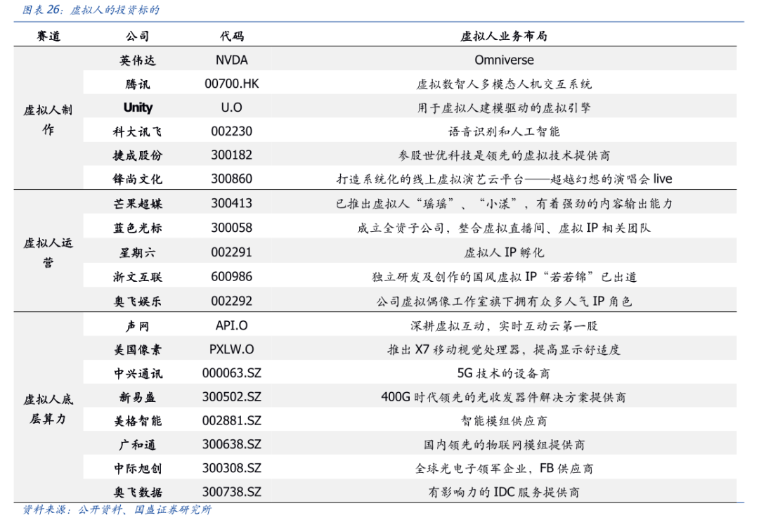Image resolution: width=759 pixels, height=532 pixels.
Task: Click code 300182
Action: tap(232, 155)
